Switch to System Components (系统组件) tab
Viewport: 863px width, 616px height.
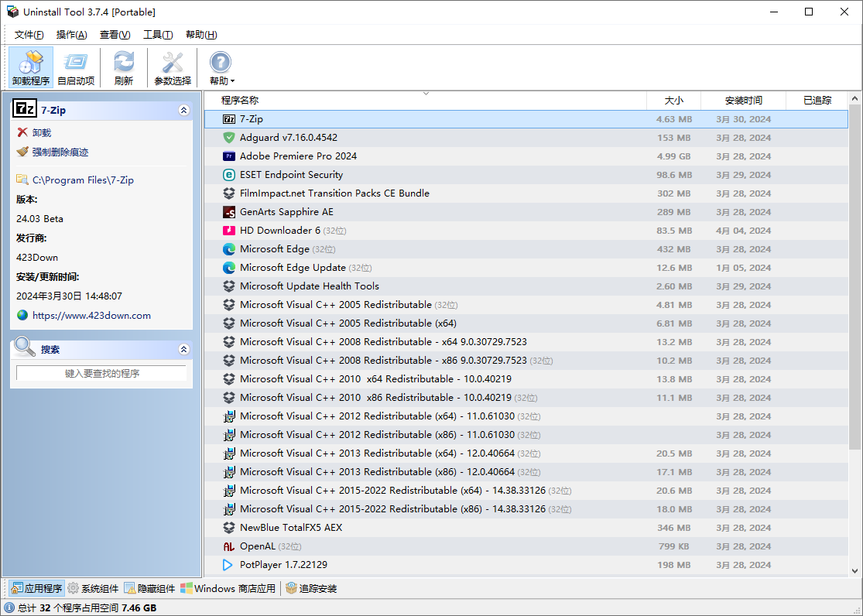[x=93, y=589]
